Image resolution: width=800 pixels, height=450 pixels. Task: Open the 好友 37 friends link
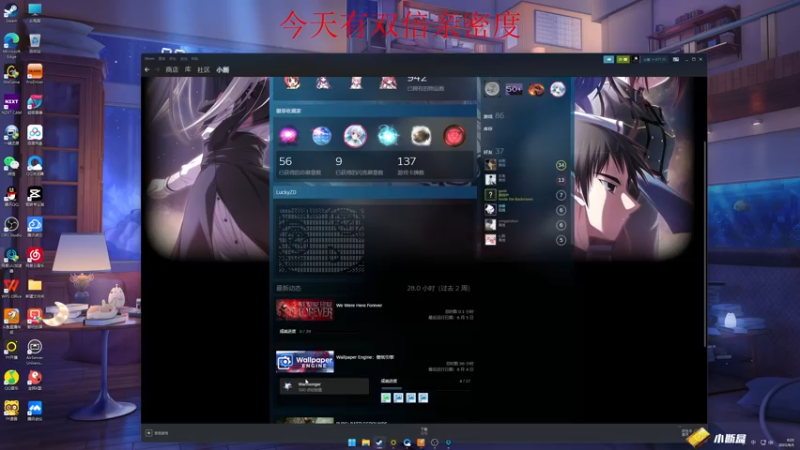[x=493, y=152]
